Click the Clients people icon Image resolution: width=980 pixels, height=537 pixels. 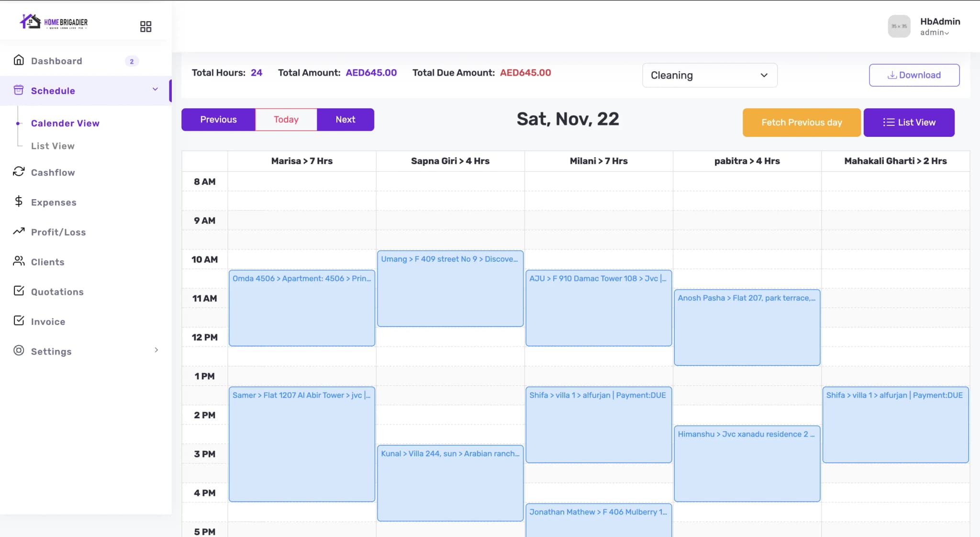click(x=19, y=261)
